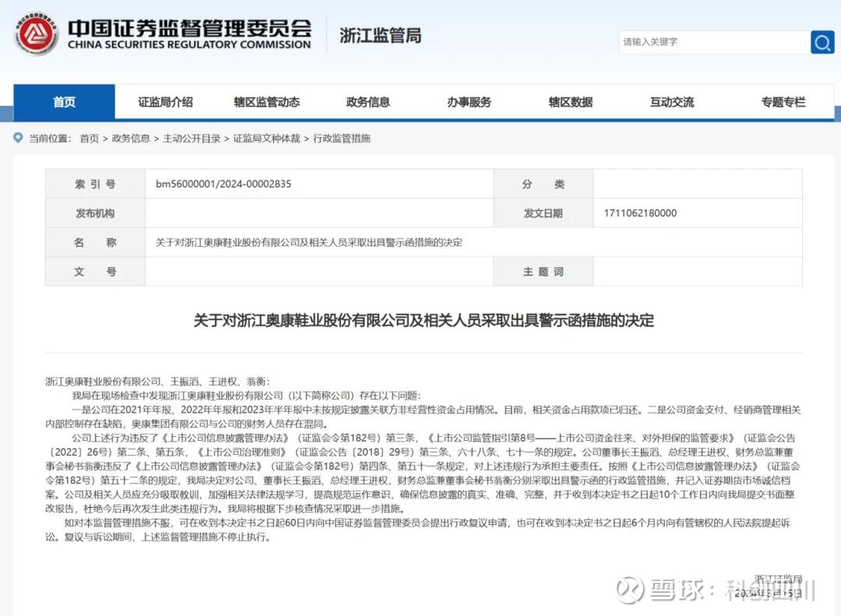Select the date value 1711062180000
The height and width of the screenshot is (616, 841).
(640, 213)
